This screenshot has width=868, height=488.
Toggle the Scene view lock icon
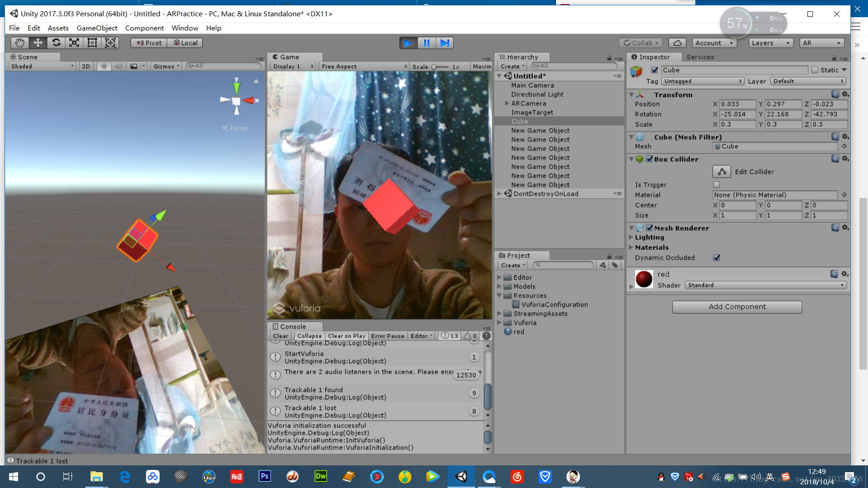point(256,80)
